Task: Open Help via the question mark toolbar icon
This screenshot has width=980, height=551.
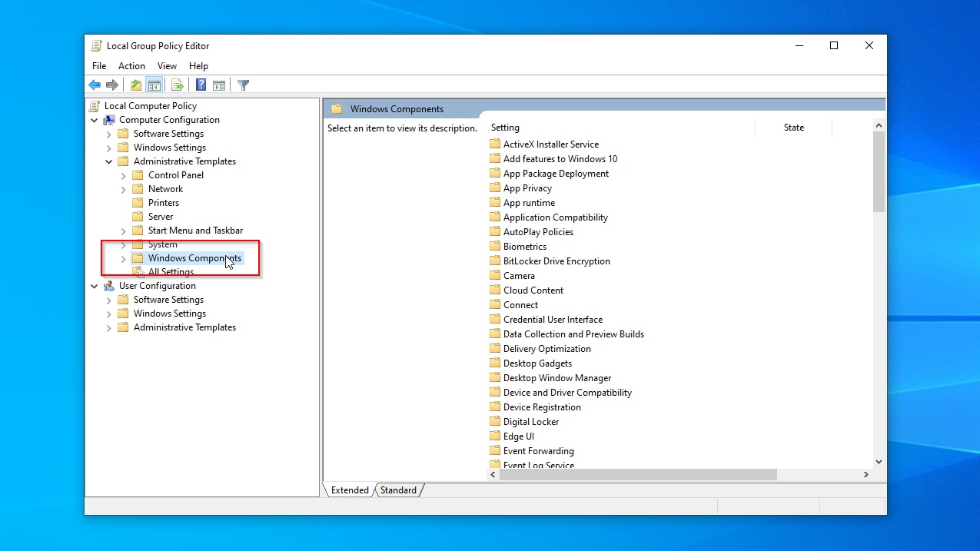Action: pyautogui.click(x=201, y=85)
